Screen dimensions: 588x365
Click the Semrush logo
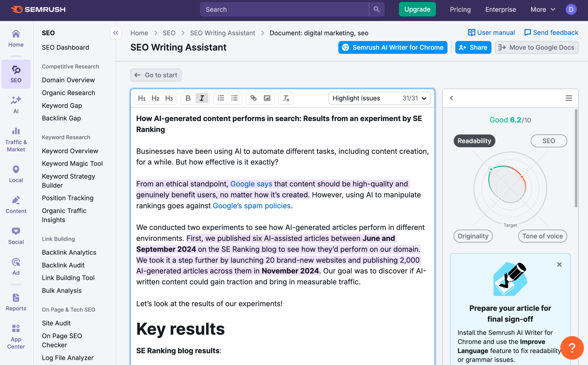click(38, 9)
